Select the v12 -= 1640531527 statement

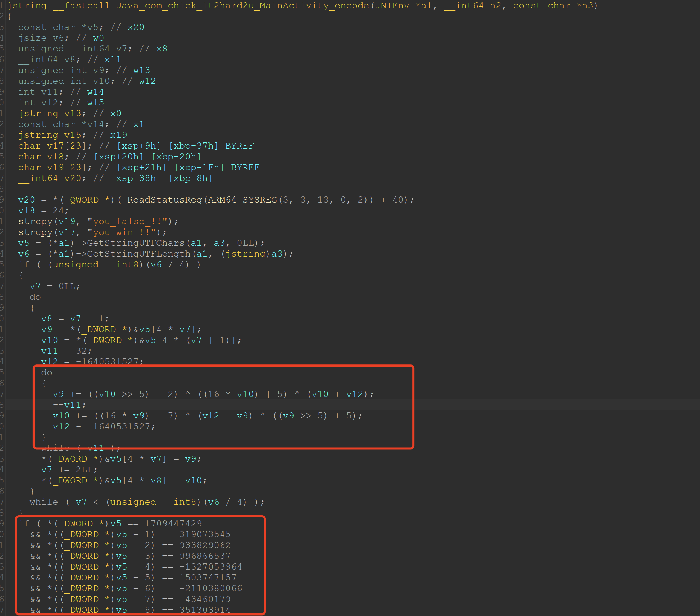click(104, 427)
